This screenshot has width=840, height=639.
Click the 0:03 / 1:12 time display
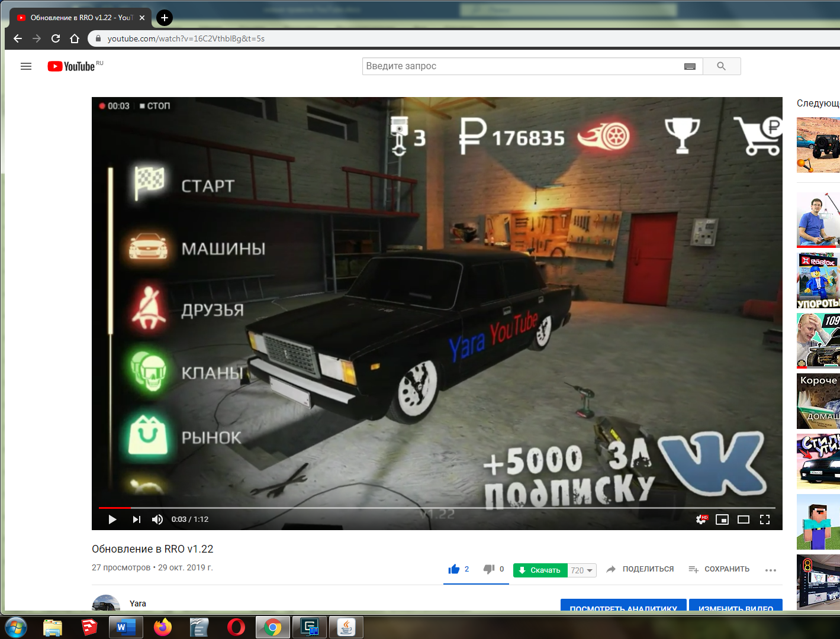190,519
